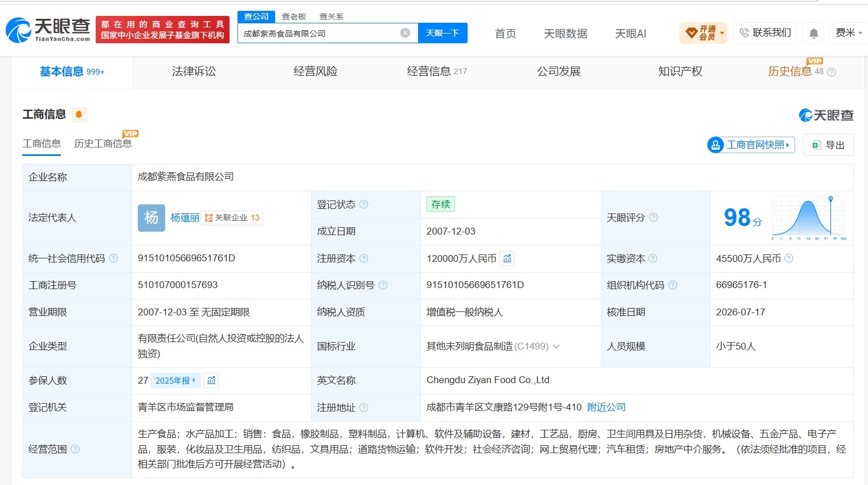Click help icon beside 组织机构代码
Viewport: 868px width, 485px height.
pos(673,285)
